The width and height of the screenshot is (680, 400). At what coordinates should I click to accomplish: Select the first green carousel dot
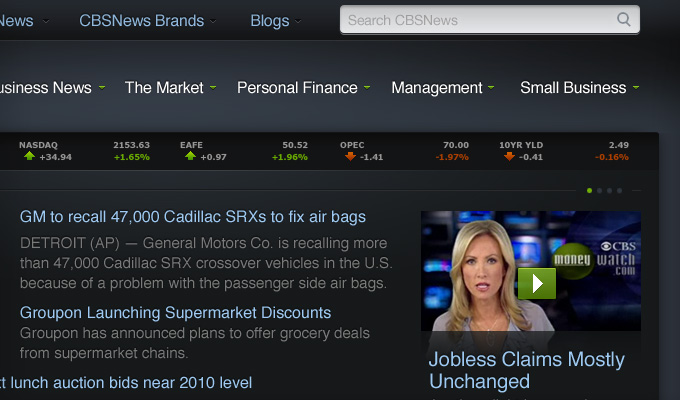589,190
